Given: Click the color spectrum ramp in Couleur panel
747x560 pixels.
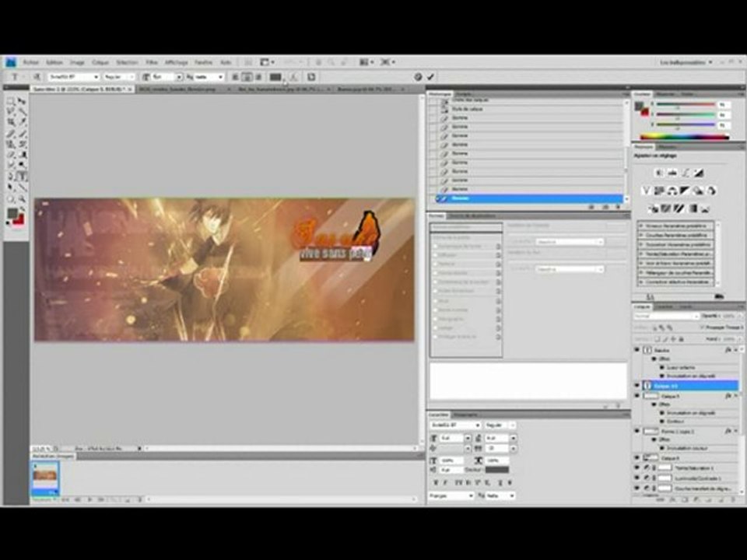Looking at the screenshot, I should (685, 137).
